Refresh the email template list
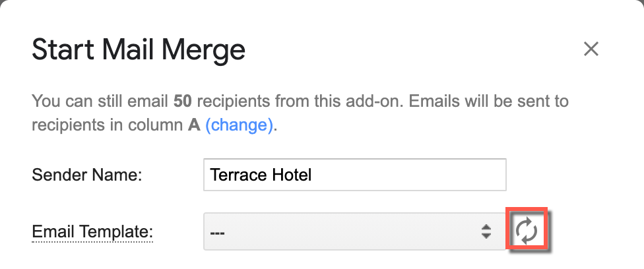Image resolution: width=644 pixels, height=269 pixels. coord(527,231)
